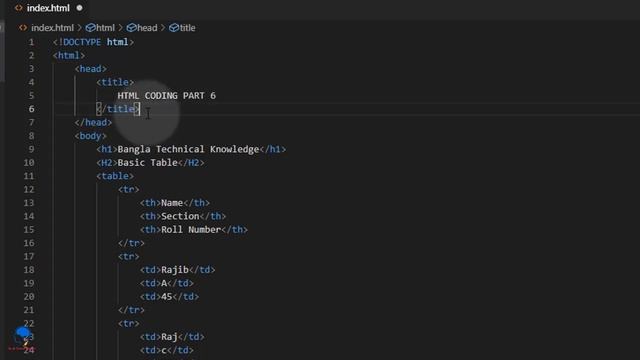Click line number 11 in gutter
The height and width of the screenshot is (360, 640).
point(29,176)
